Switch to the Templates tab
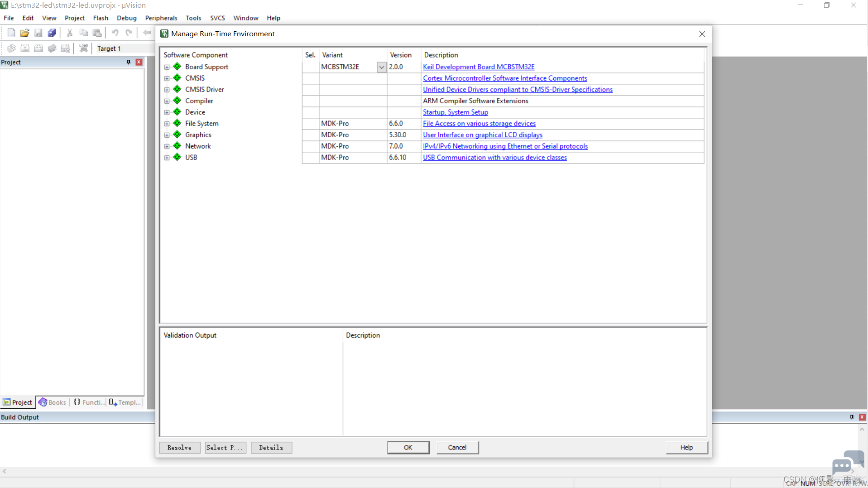Viewport: 868px width, 488px height. pos(125,402)
